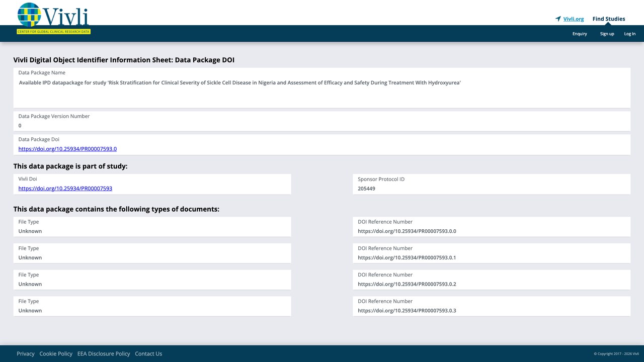Click the Vivli logo
The height and width of the screenshot is (362, 644).
[53, 18]
